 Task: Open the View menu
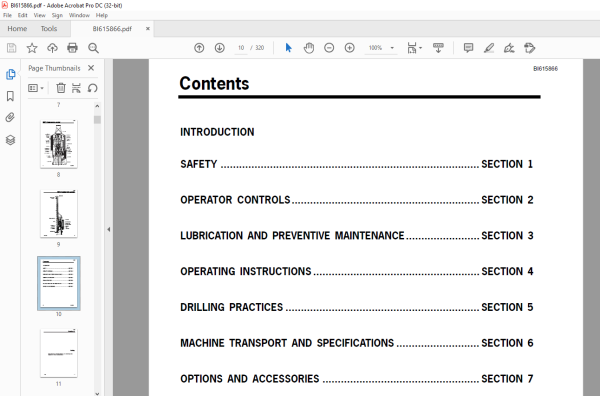(x=39, y=15)
